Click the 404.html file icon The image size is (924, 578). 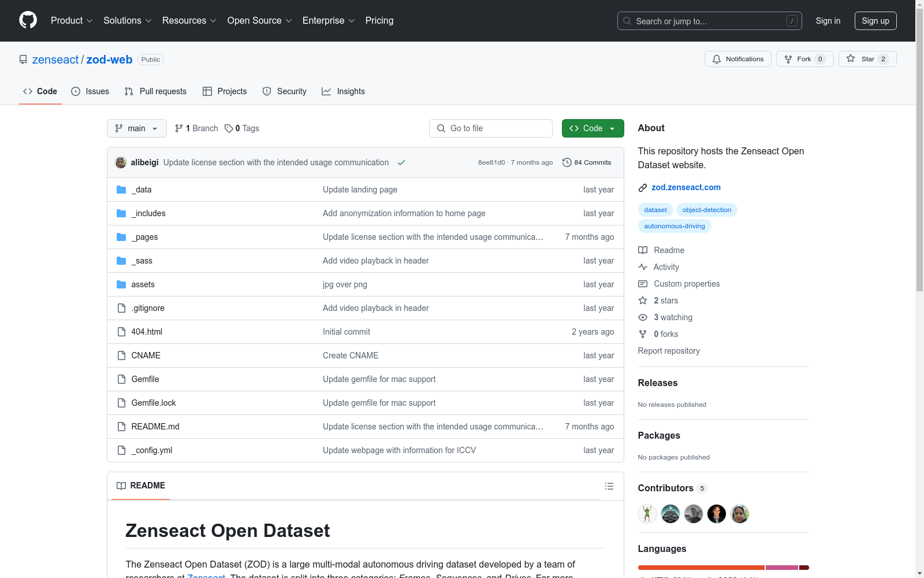121,332
